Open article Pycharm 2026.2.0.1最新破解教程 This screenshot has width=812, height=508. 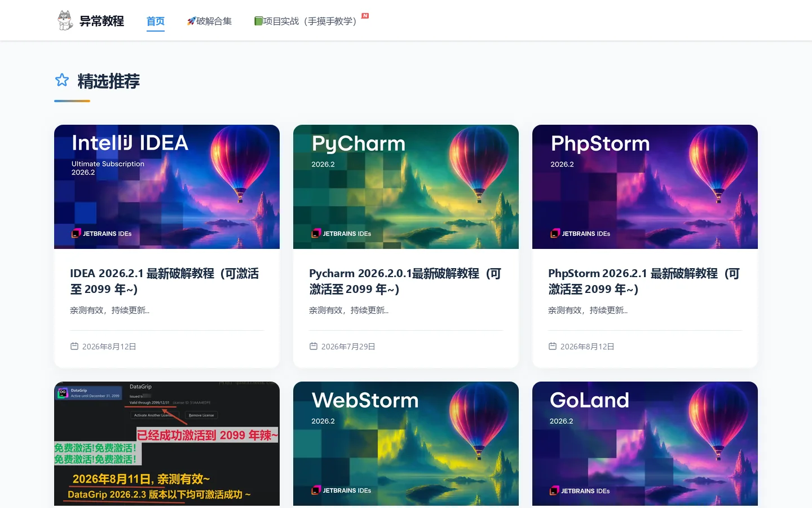405,281
